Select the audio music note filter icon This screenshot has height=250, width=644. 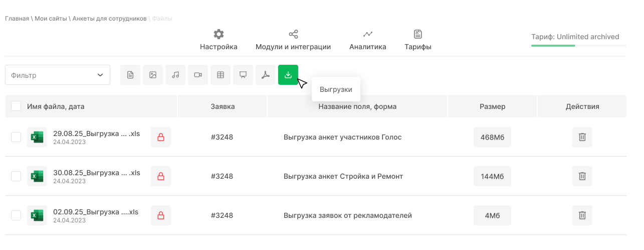click(175, 75)
